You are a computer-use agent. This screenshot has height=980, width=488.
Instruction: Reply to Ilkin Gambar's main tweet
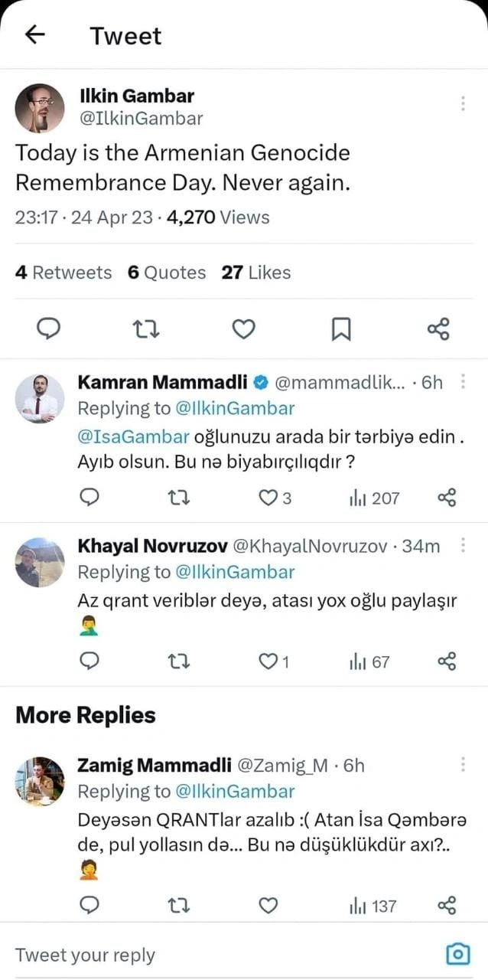tap(50, 329)
